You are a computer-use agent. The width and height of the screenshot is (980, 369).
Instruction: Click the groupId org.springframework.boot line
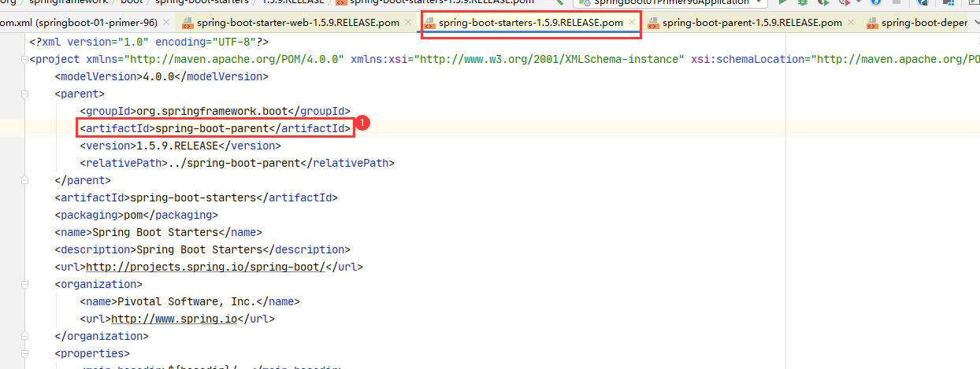coord(215,111)
